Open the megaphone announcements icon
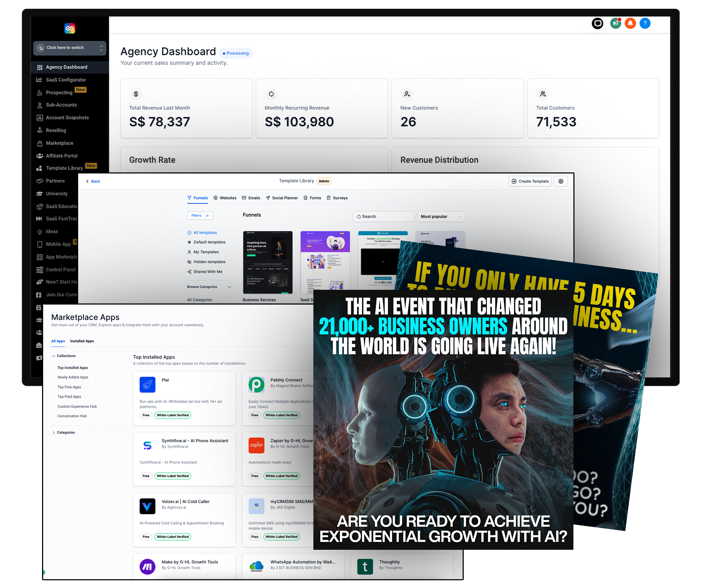This screenshot has width=701, height=588. click(x=615, y=23)
